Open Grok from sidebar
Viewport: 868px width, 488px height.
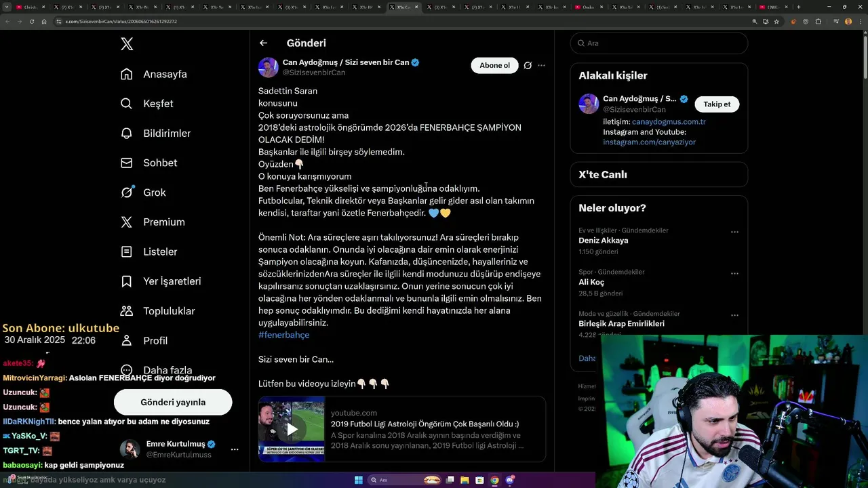[x=143, y=192]
